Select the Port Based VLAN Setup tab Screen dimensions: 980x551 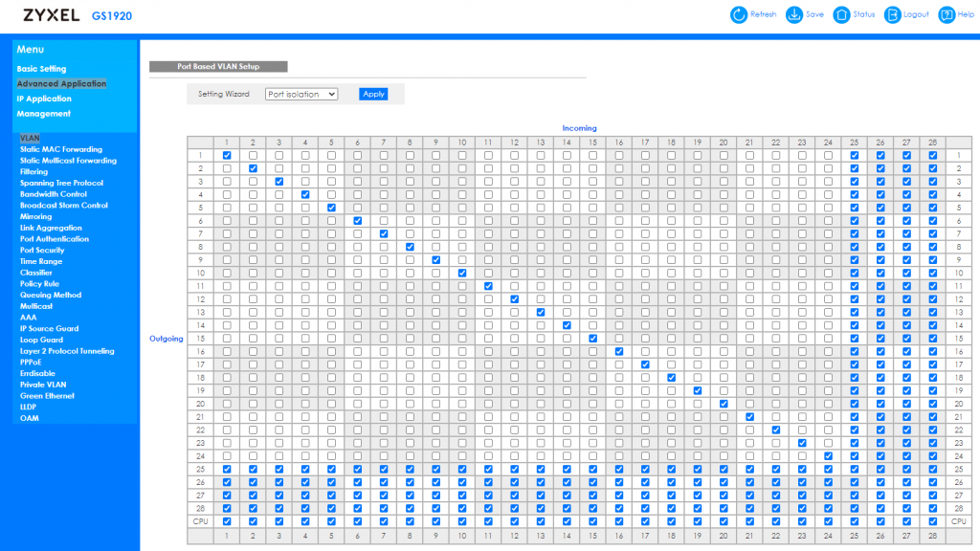pyautogui.click(x=218, y=67)
